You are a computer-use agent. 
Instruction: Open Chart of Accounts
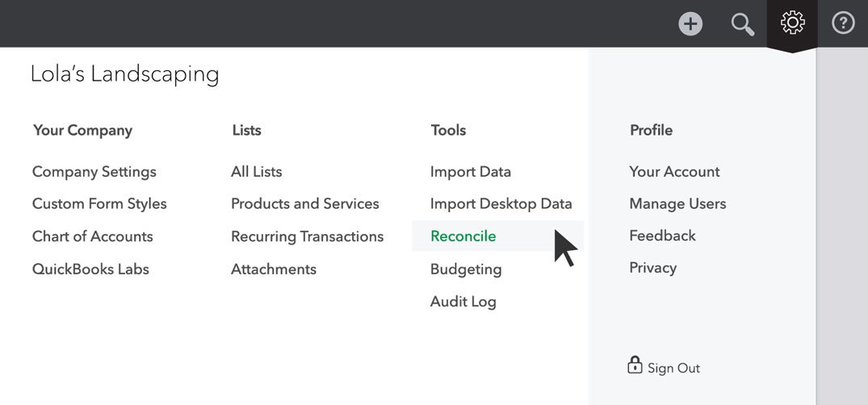pyautogui.click(x=92, y=236)
